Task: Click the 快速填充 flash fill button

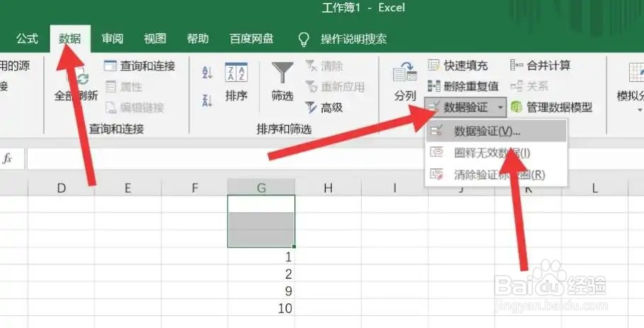Action: coord(458,65)
